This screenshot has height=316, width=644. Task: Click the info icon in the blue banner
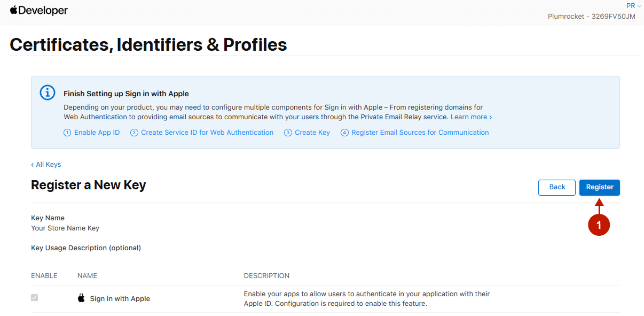(48, 93)
